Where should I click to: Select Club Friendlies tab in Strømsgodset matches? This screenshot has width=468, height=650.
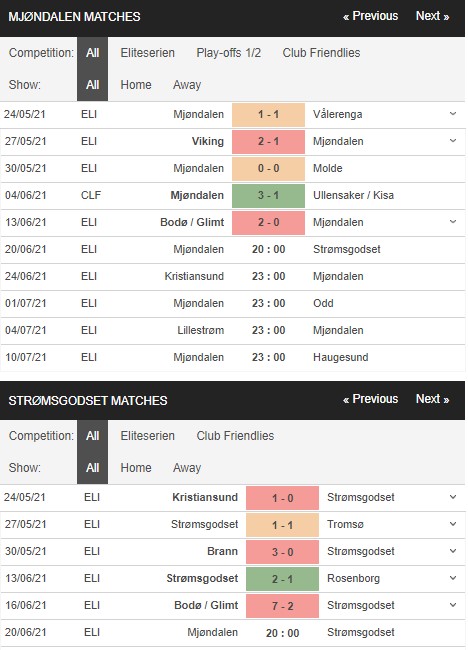[x=235, y=436]
